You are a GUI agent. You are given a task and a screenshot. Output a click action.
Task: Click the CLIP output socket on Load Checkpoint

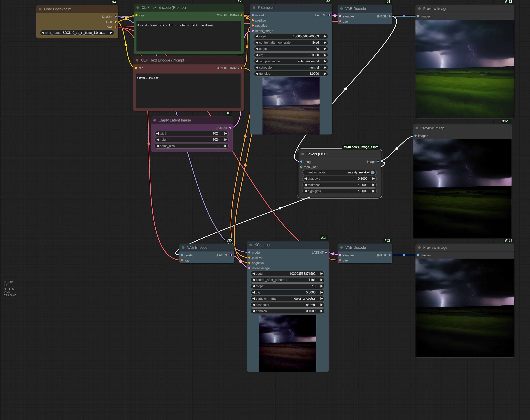pos(115,22)
